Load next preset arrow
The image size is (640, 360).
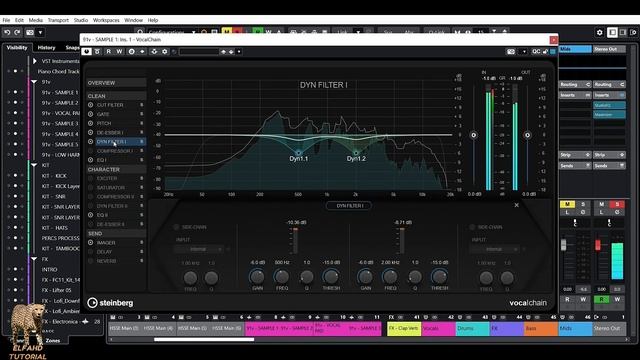(x=231, y=51)
